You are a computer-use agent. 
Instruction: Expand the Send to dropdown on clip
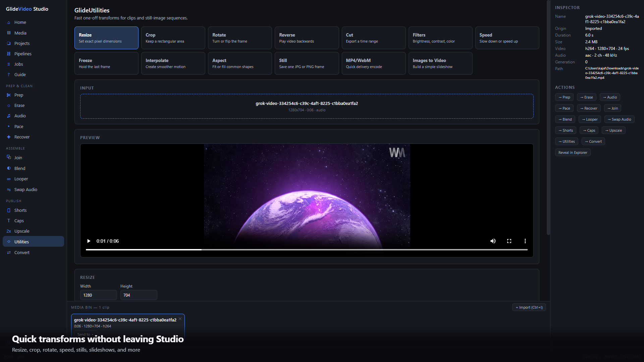(85, 335)
